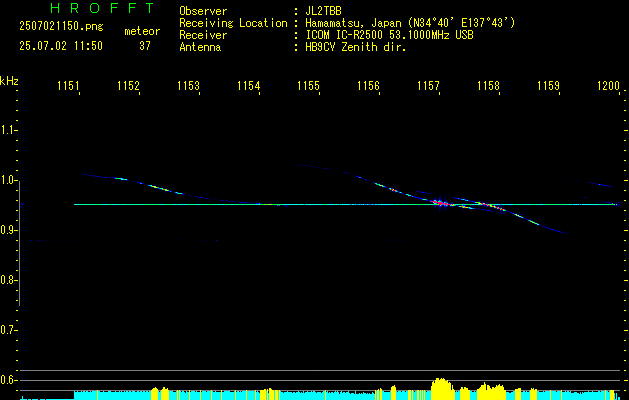Click the HB9CV Zenith dir. text

pyautogui.click(x=356, y=47)
